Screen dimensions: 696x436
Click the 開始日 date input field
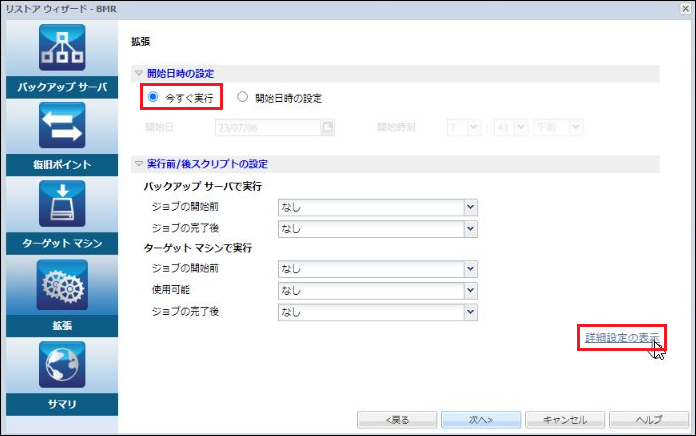[x=268, y=128]
